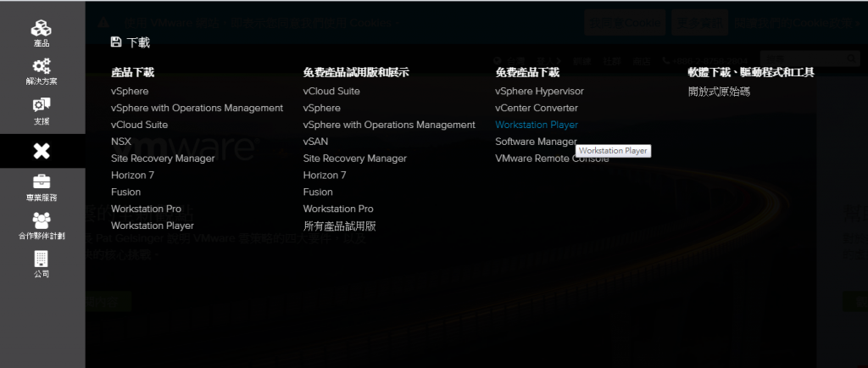Select vSphere under 免費產品試用版和展示
The width and height of the screenshot is (868, 368).
(321, 108)
